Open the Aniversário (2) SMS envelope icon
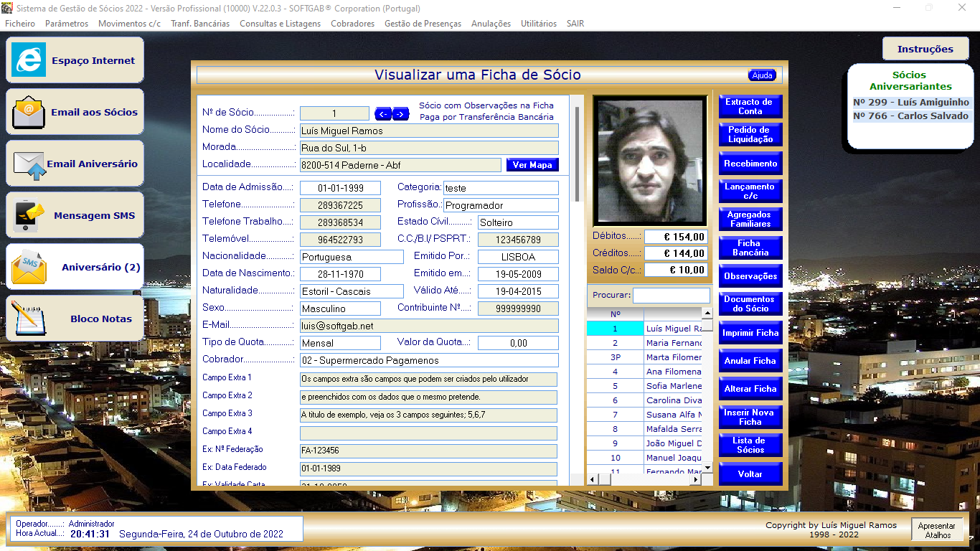Image resolution: width=980 pixels, height=551 pixels. pyautogui.click(x=29, y=267)
